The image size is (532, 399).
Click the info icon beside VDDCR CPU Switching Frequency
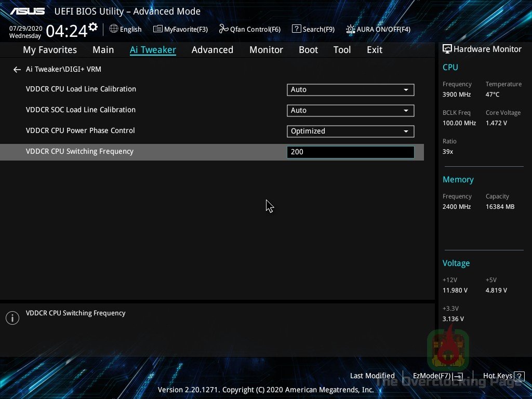(x=12, y=317)
